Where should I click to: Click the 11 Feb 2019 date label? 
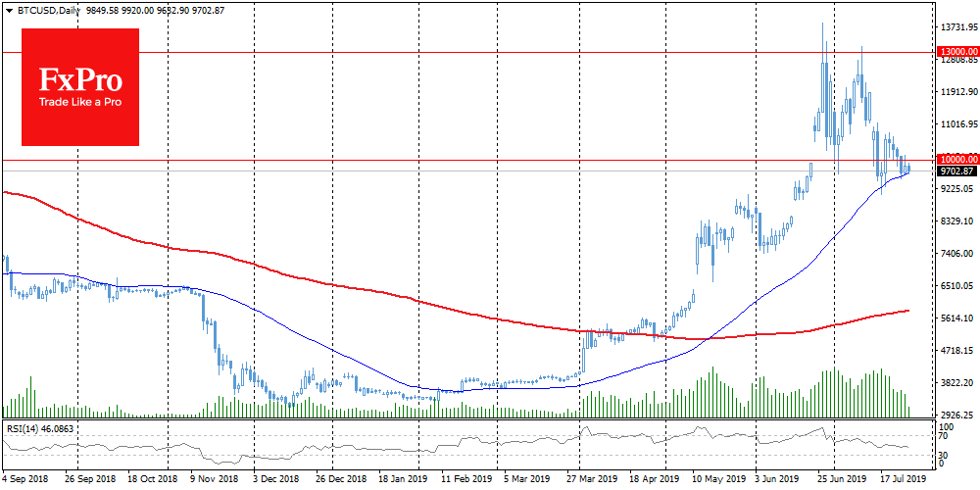click(x=465, y=481)
